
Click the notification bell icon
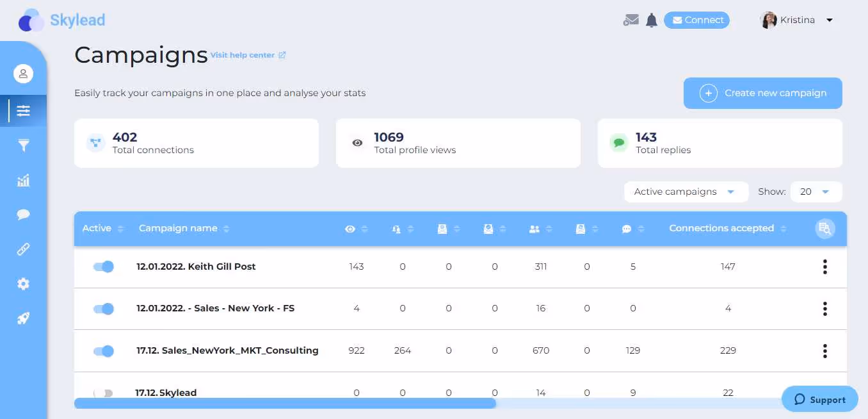(x=651, y=20)
